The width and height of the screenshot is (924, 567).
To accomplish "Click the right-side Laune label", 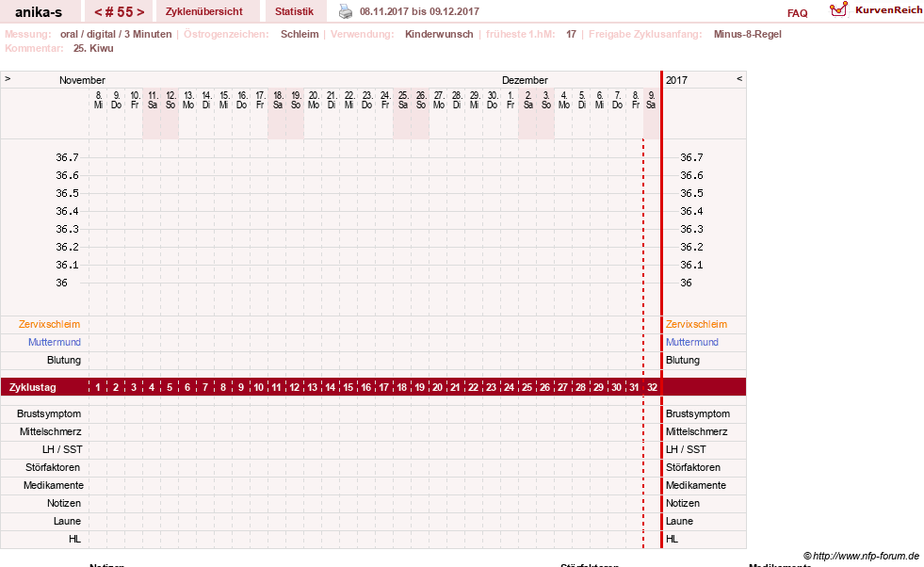I will 679,521.
